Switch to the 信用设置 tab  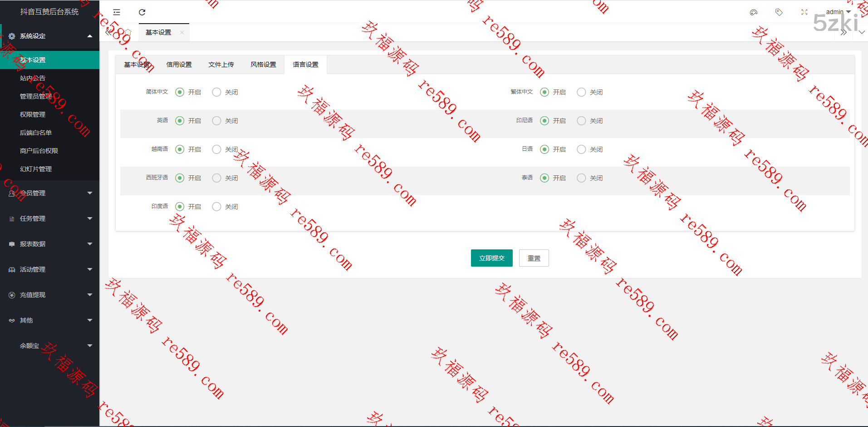[x=179, y=65]
